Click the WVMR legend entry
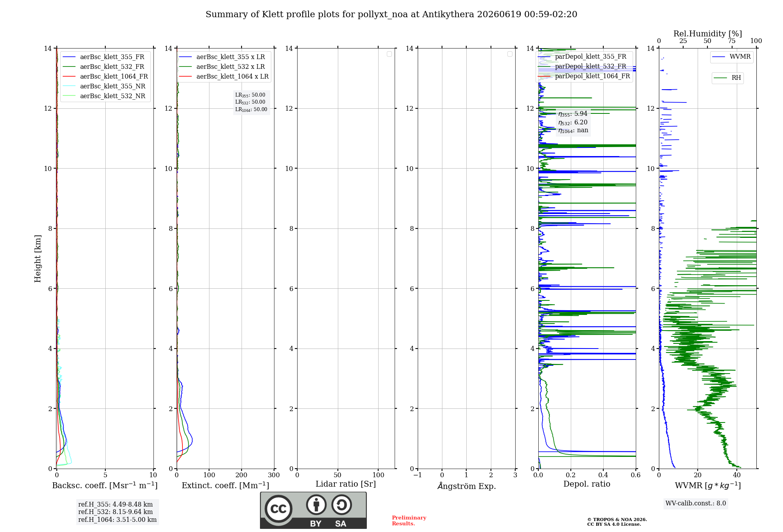The width and height of the screenshot is (783, 532). coord(731,57)
